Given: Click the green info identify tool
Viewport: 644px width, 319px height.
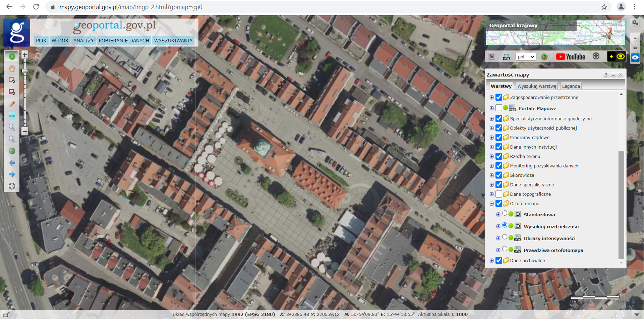Looking at the screenshot, I should tap(12, 57).
